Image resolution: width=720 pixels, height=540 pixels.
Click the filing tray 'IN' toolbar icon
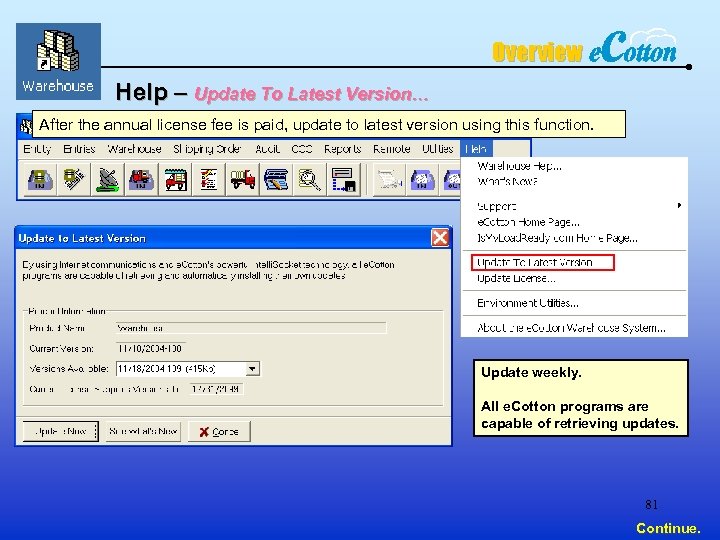40,179
